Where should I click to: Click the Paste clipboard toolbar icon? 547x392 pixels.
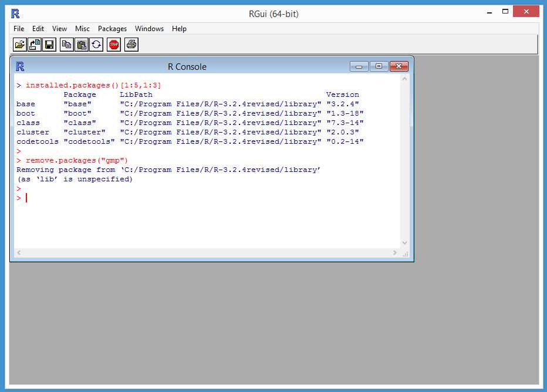(x=82, y=45)
